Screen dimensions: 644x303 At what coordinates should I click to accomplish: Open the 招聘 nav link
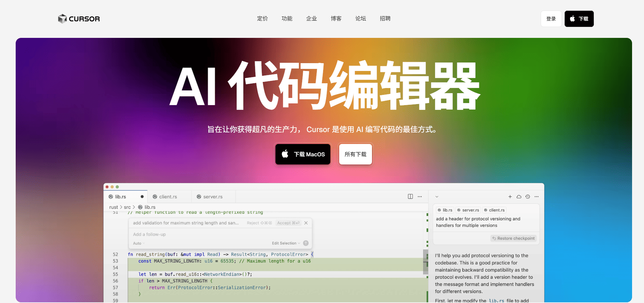[x=385, y=18]
